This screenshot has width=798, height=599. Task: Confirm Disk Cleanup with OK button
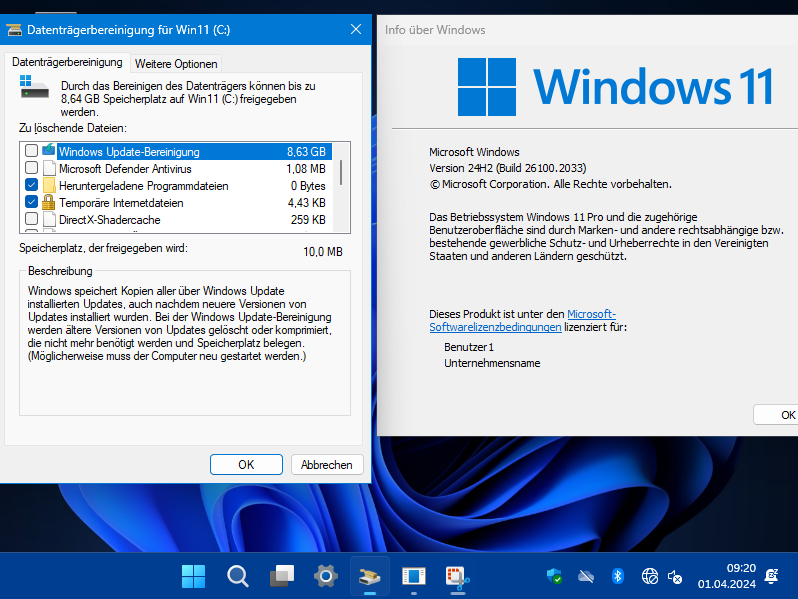coord(246,465)
